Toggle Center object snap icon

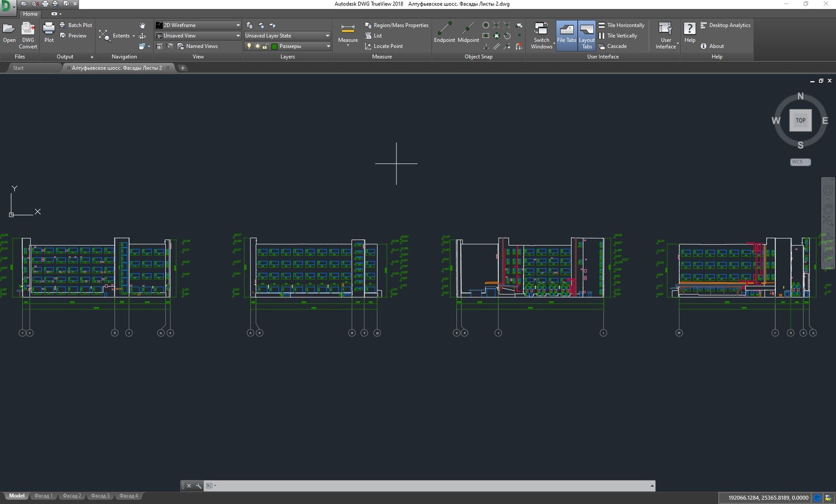pyautogui.click(x=486, y=25)
